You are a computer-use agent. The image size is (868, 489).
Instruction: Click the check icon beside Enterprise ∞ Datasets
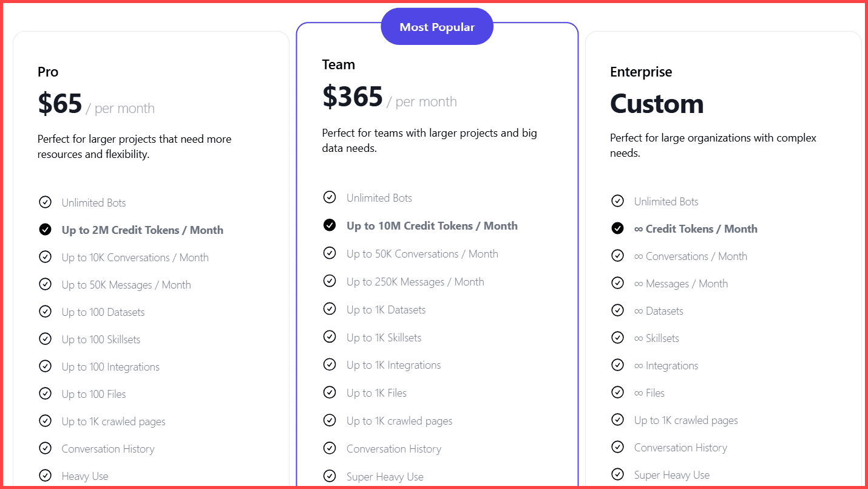[617, 310]
